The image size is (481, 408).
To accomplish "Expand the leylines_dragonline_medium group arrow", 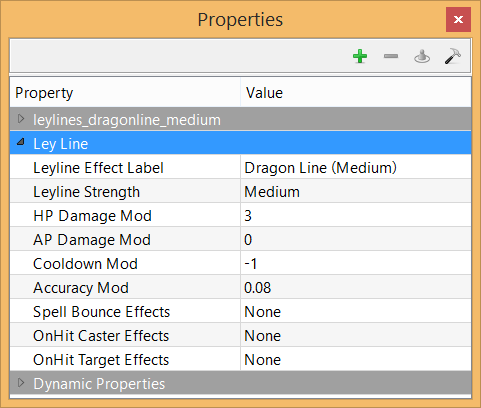I will 21,119.
